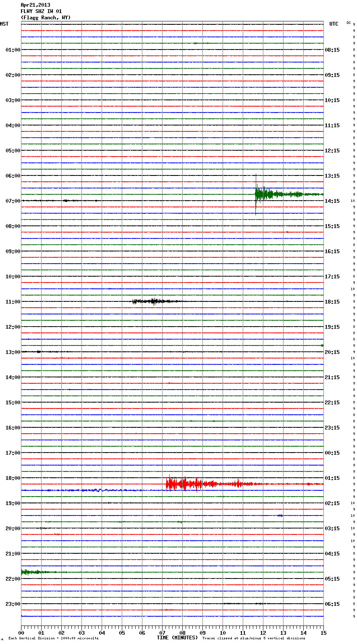Select the 06:00 MST hour label
This screenshot has height=644, width=357.
[13, 176]
